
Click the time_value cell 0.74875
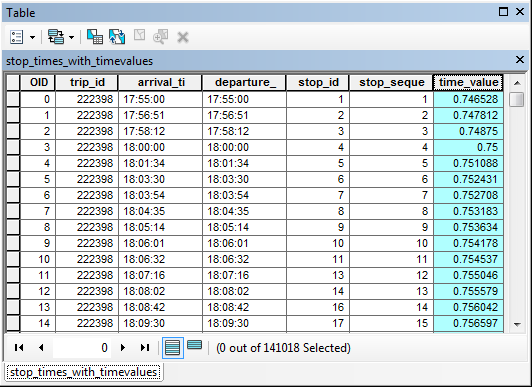click(468, 131)
